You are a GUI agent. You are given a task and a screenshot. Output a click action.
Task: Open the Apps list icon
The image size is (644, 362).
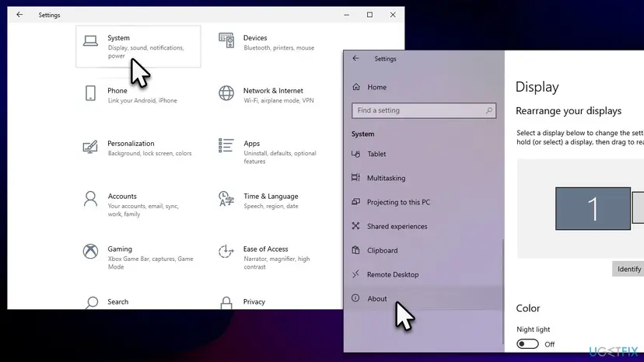point(226,145)
